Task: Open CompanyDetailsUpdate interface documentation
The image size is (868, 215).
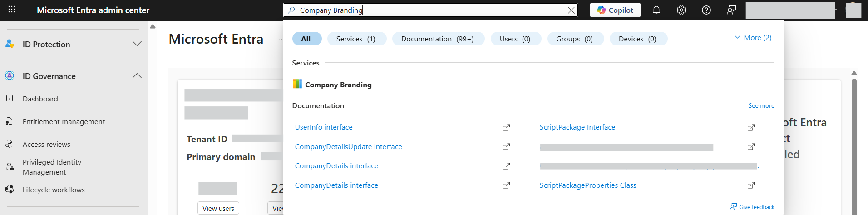Action: click(x=349, y=146)
